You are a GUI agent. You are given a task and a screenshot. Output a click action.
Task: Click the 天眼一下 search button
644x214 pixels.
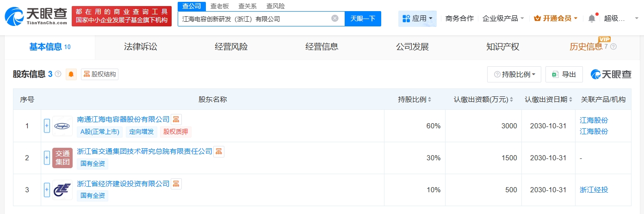click(363, 19)
